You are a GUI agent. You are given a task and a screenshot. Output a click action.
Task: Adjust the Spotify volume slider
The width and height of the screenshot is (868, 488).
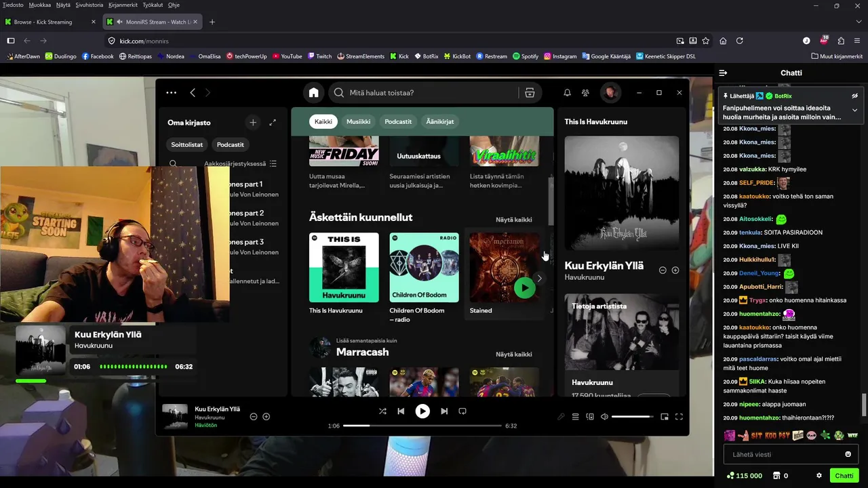[x=633, y=417]
